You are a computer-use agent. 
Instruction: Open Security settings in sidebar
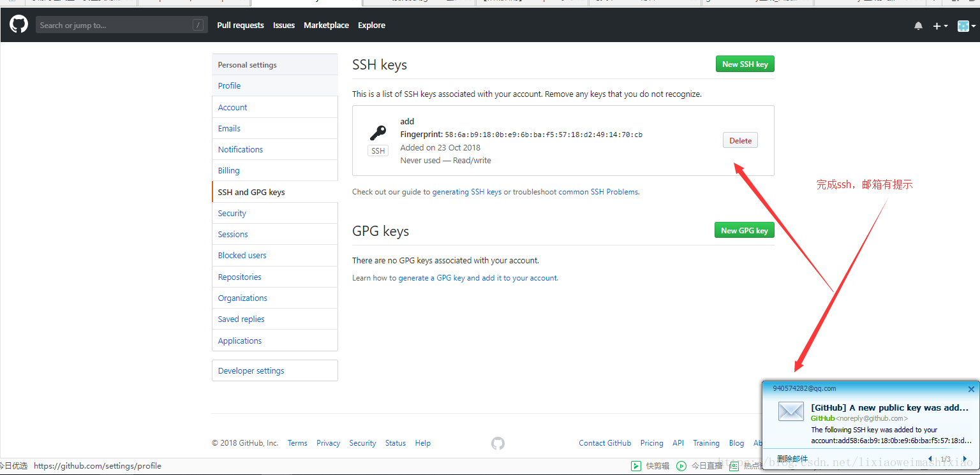point(275,213)
